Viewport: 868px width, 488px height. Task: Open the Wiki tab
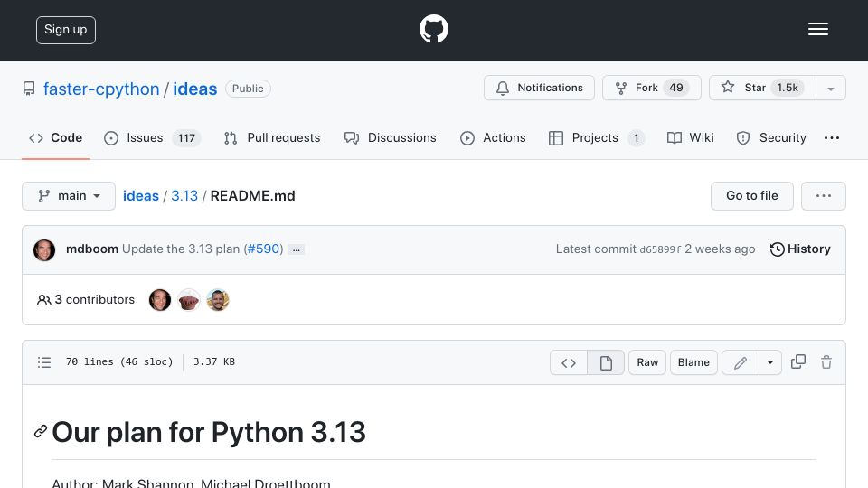click(690, 137)
